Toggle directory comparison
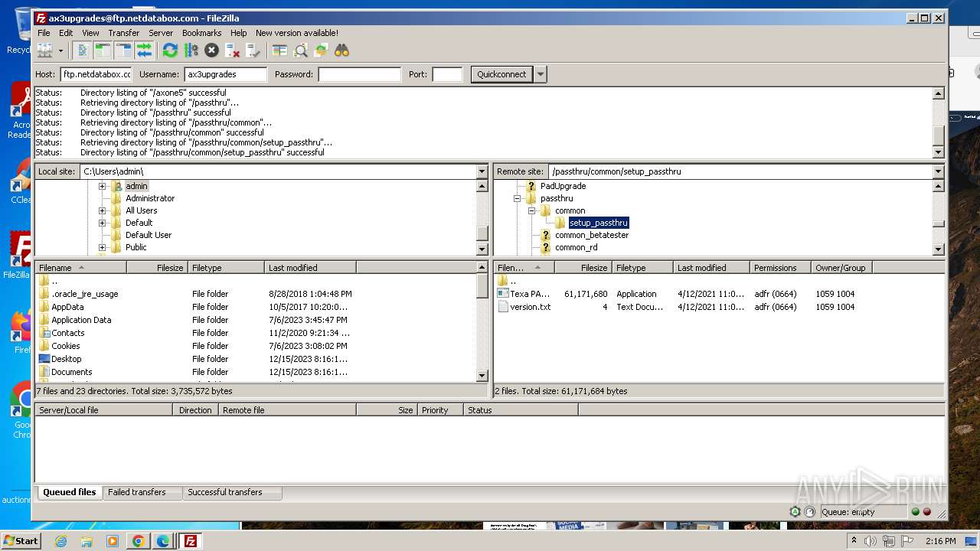This screenshot has height=551, width=980. click(300, 51)
